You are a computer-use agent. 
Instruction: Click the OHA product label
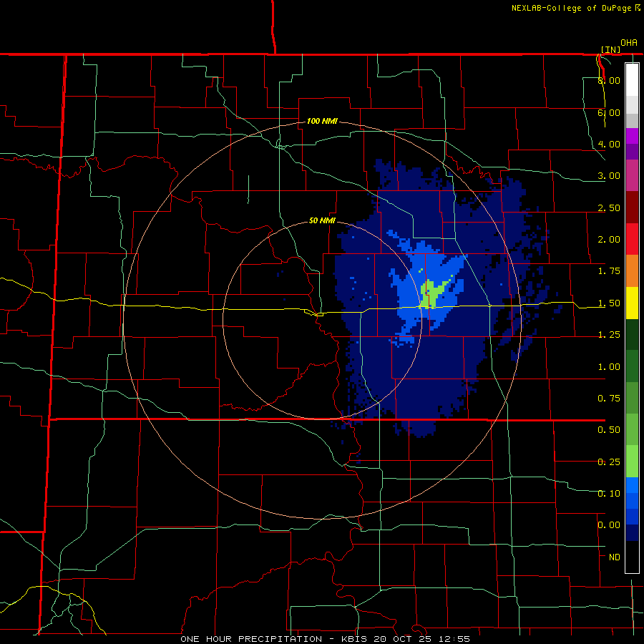(x=629, y=43)
